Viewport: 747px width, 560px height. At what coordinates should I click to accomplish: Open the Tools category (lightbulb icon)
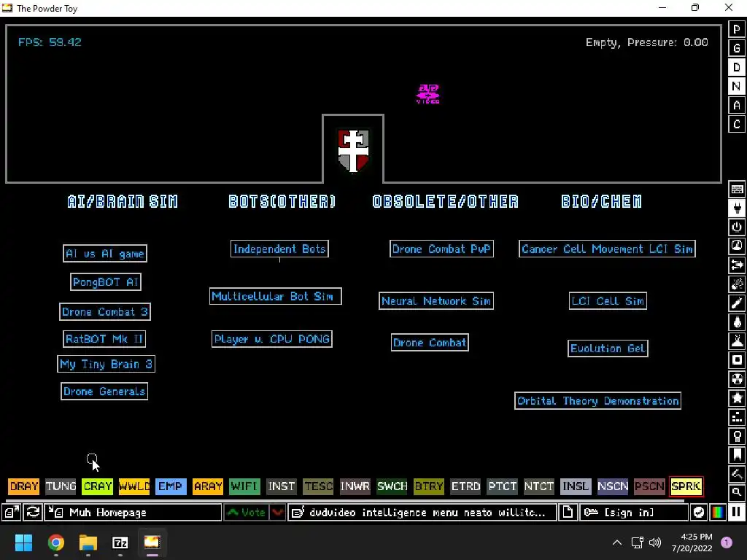coord(737,436)
